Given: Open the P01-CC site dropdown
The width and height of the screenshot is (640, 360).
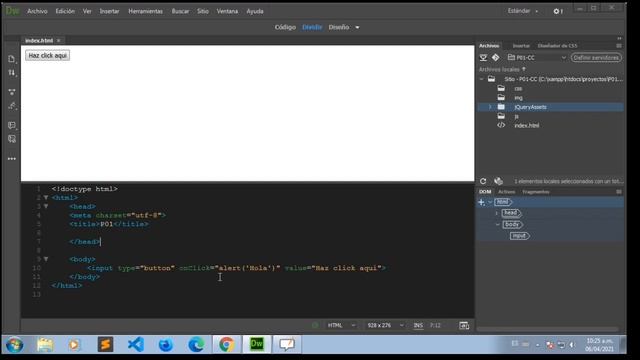Looking at the screenshot, I should click(537, 58).
